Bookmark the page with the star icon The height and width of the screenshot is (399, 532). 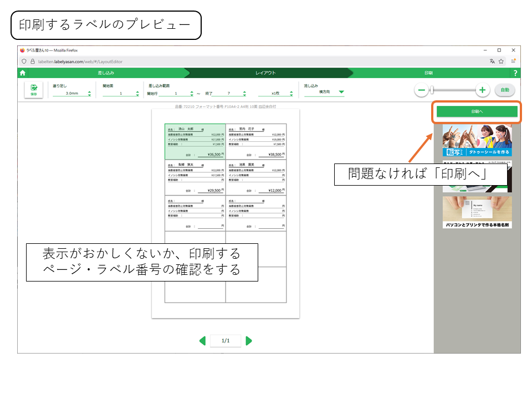coord(501,62)
